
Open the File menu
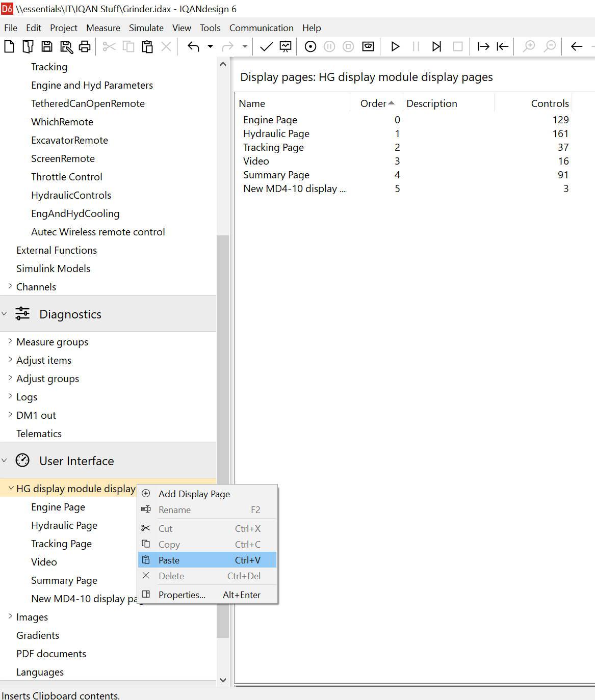point(11,28)
